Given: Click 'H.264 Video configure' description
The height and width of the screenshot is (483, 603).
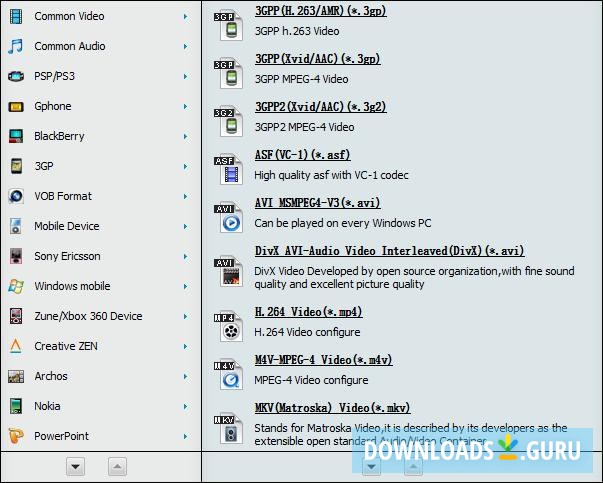Looking at the screenshot, I should coord(307,332).
